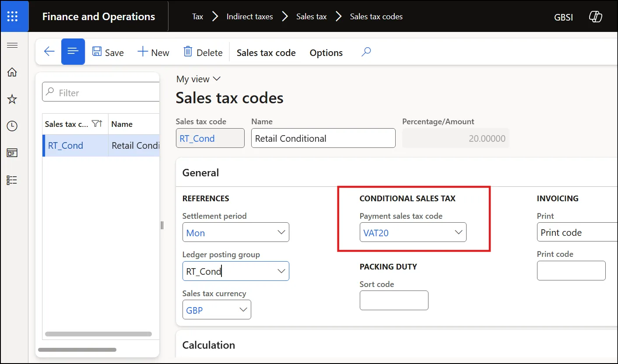Image resolution: width=618 pixels, height=364 pixels.
Task: Open the Options action tab
Action: pos(326,53)
